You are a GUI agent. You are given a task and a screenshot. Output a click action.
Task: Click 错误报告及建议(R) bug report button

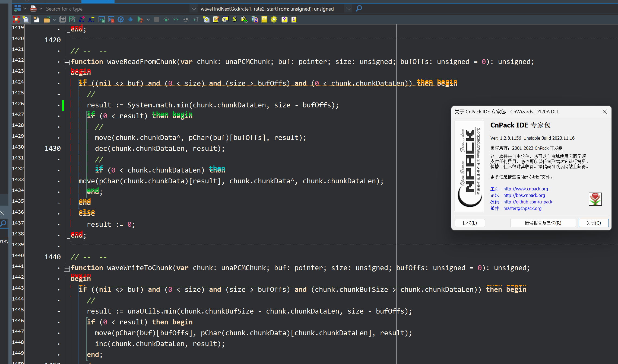(543, 223)
